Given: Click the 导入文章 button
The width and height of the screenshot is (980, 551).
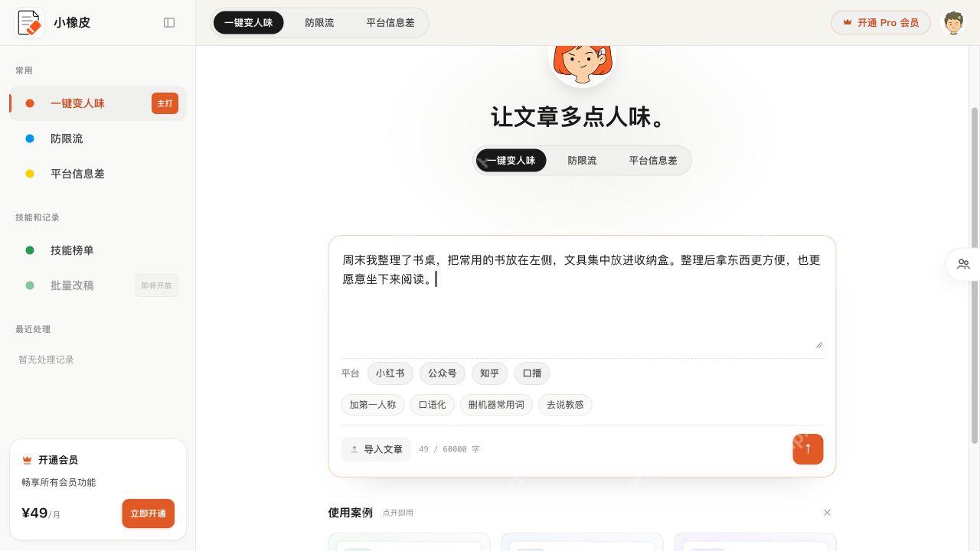Looking at the screenshot, I should (x=376, y=449).
